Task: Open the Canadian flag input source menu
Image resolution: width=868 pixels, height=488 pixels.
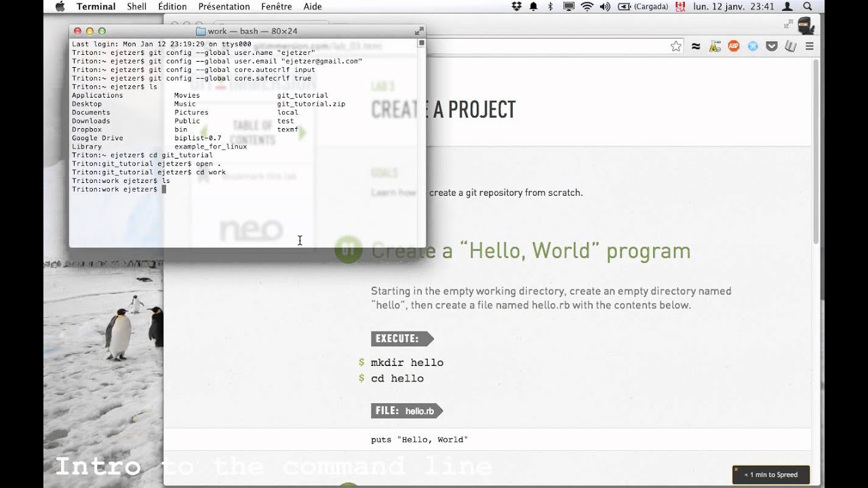Action: (681, 7)
